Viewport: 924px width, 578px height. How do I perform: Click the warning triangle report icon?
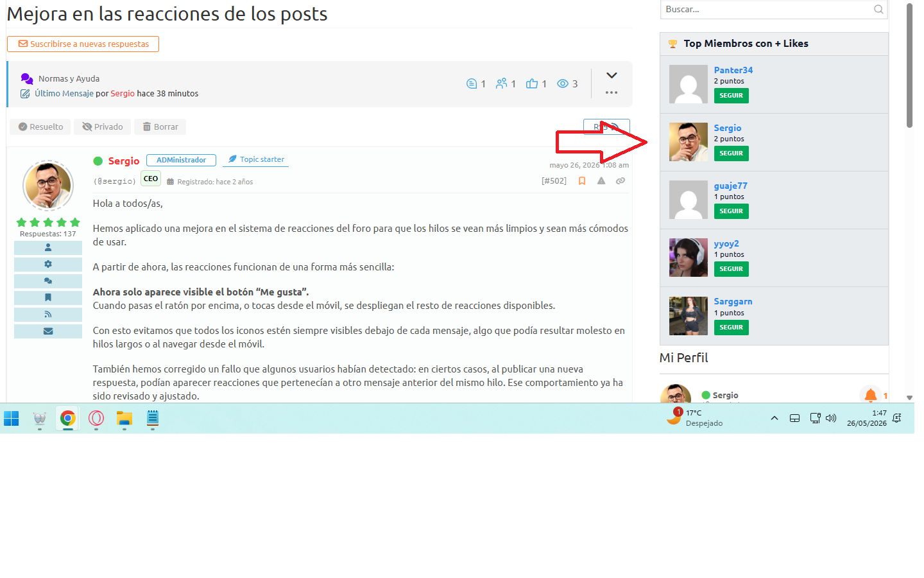coord(601,181)
